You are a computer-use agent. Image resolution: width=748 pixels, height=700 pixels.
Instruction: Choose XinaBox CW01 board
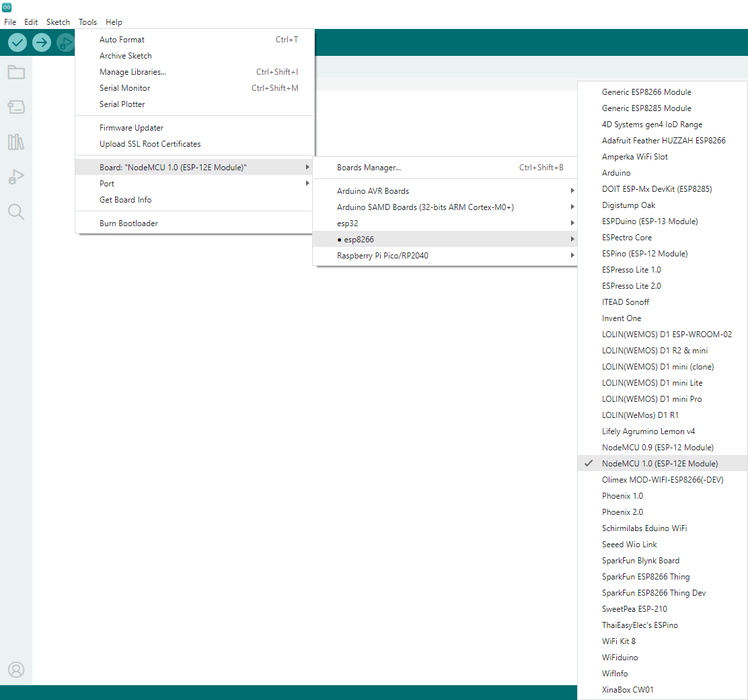663,690
